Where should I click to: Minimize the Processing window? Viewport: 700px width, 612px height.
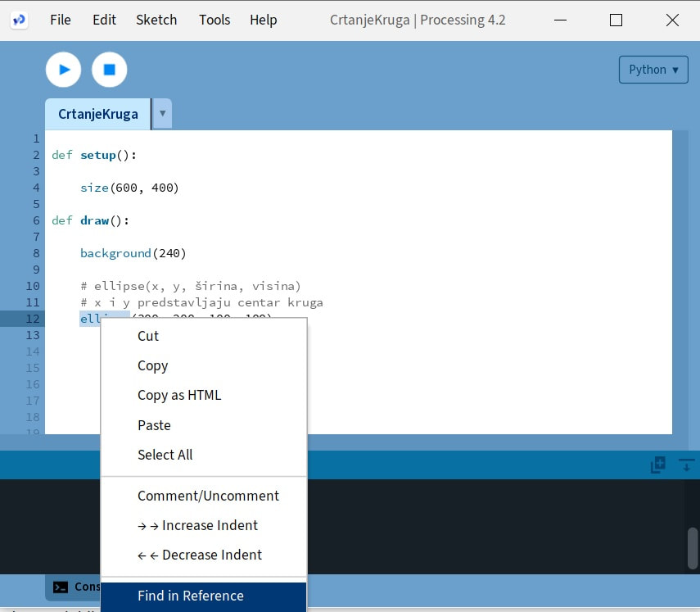click(x=560, y=20)
